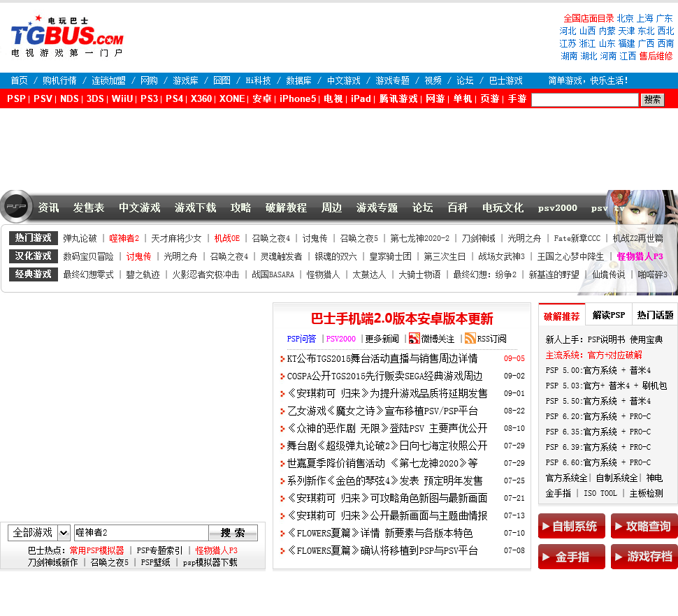This screenshot has height=616, width=678.
Task: Open the 自制系统 red button
Action: click(572, 526)
